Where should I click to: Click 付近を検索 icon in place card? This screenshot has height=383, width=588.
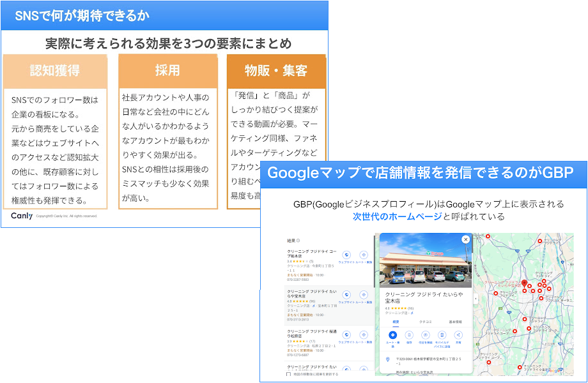425,335
